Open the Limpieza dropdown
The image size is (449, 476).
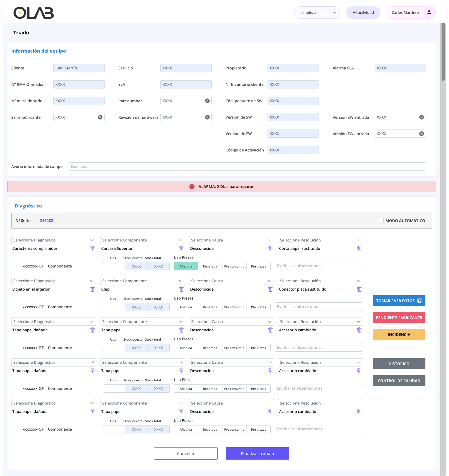click(x=317, y=13)
